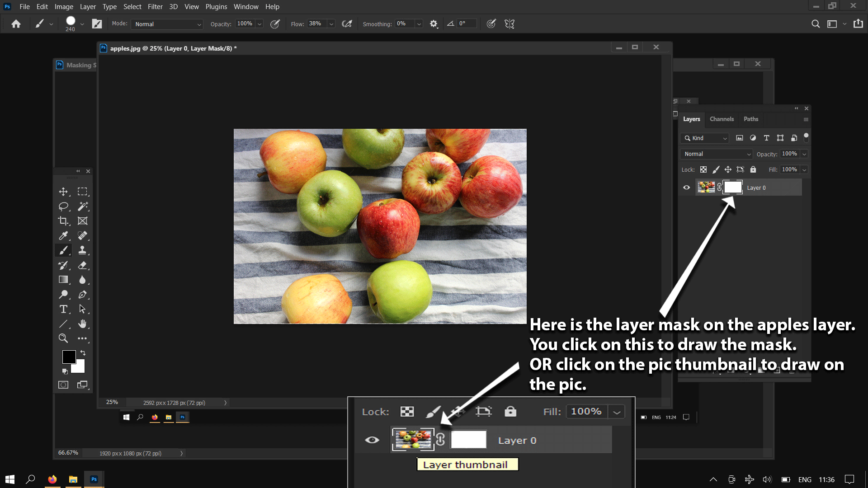Select the Clone Stamp tool
Image resolution: width=868 pixels, height=488 pixels.
click(82, 250)
